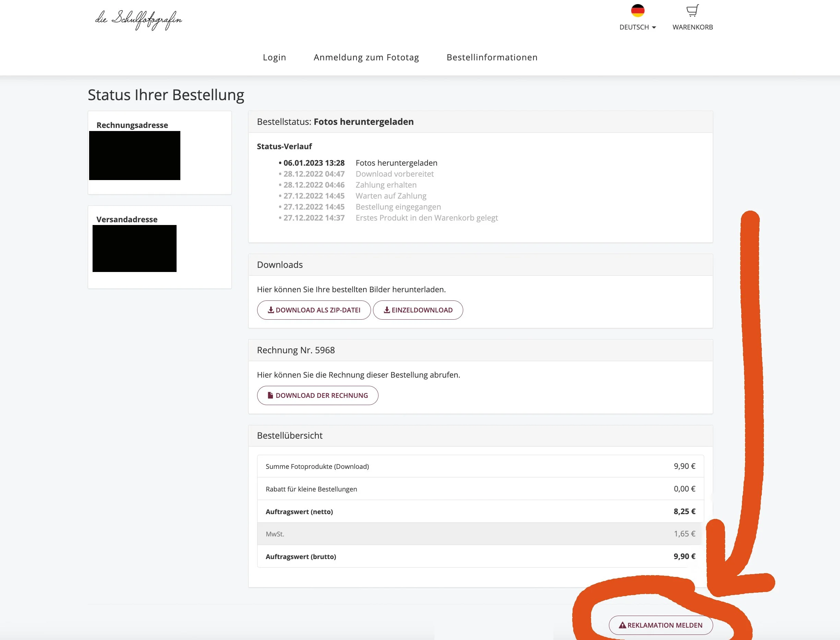The height and width of the screenshot is (640, 840).
Task: Open the shopping cart icon
Action: [692, 11]
